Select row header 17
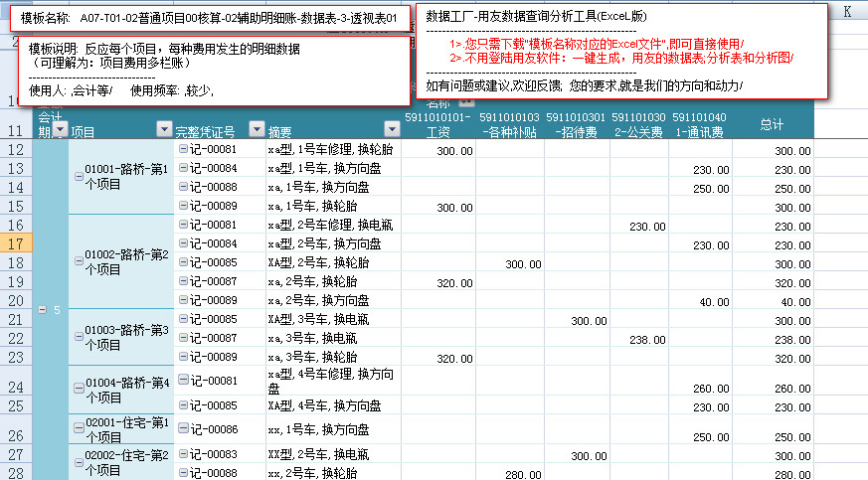Image resolution: width=868 pixels, height=480 pixels. (x=16, y=243)
